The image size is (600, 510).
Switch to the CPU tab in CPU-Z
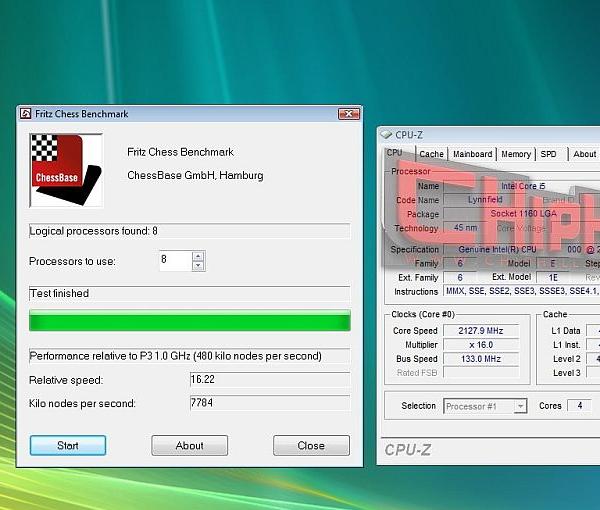point(395,153)
